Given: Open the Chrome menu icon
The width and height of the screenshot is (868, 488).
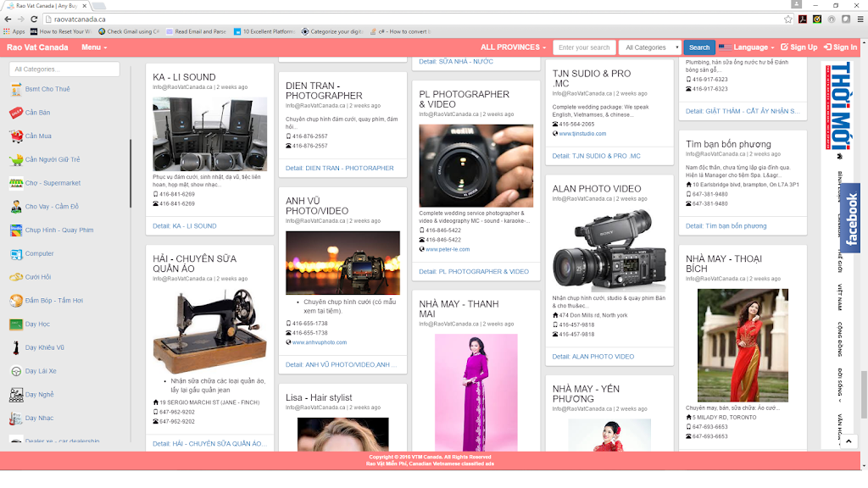Looking at the screenshot, I should (860, 19).
